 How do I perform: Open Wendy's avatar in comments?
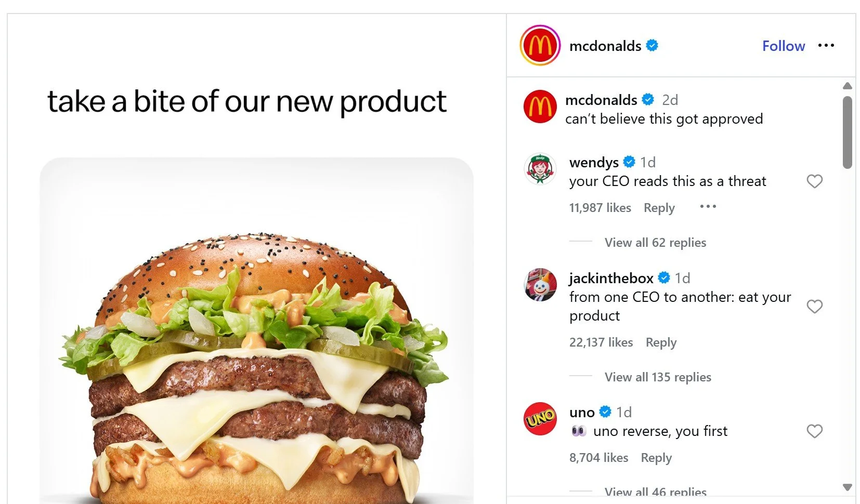point(540,169)
